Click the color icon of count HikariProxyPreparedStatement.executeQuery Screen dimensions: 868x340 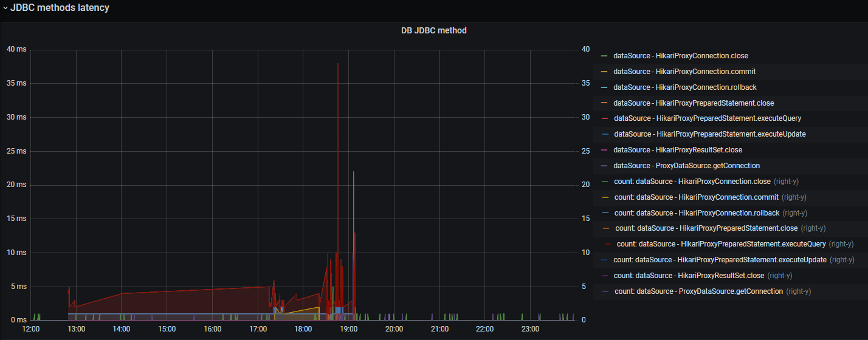pyautogui.click(x=607, y=244)
